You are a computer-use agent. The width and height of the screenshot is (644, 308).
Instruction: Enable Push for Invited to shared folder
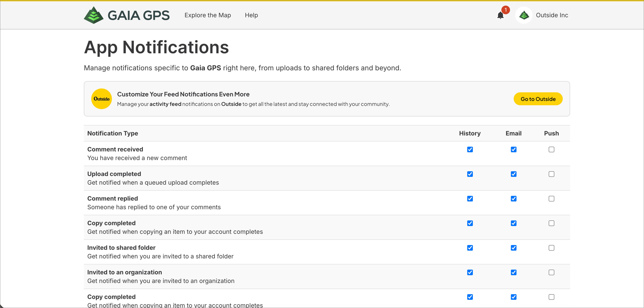[551, 248]
